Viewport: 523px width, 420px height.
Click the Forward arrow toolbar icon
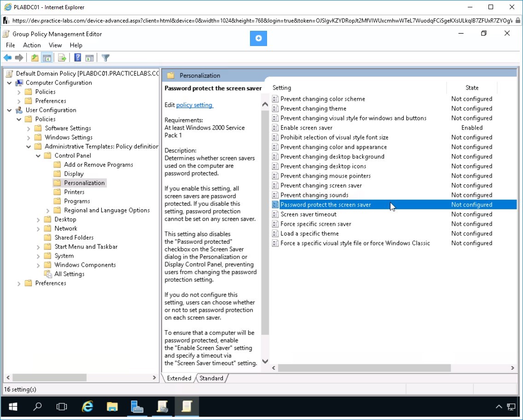(19, 58)
